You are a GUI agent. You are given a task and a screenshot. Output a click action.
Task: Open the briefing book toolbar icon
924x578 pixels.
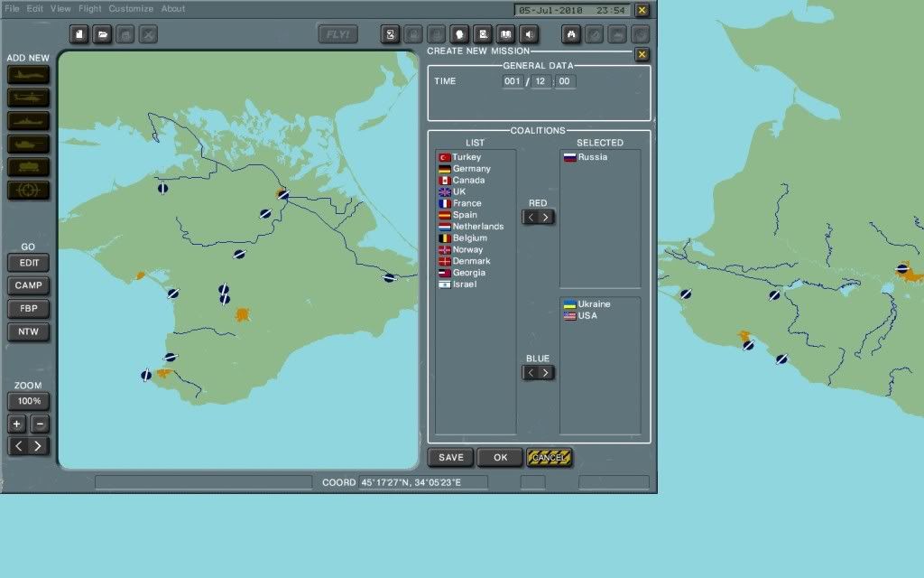(507, 33)
